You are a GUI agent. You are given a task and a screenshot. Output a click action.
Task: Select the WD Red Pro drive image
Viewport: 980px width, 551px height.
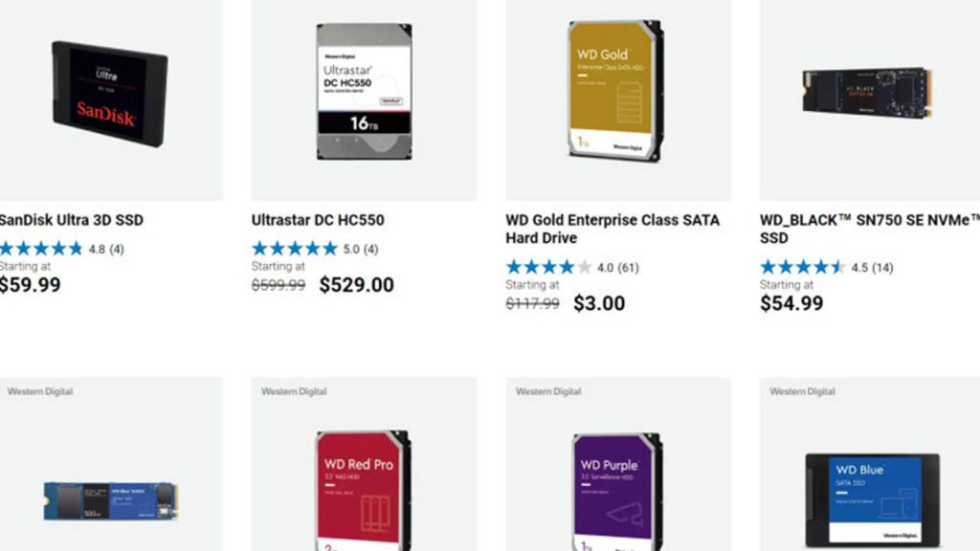coord(362,490)
